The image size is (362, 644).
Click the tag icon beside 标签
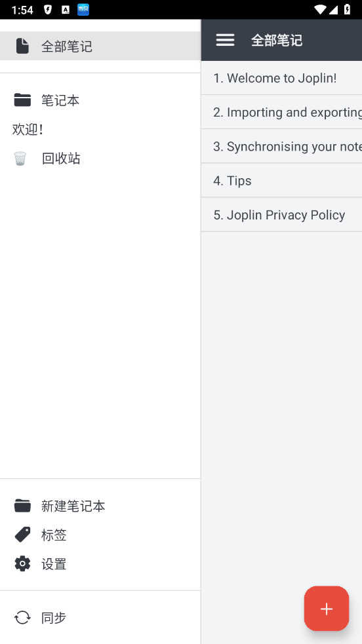[22, 535]
